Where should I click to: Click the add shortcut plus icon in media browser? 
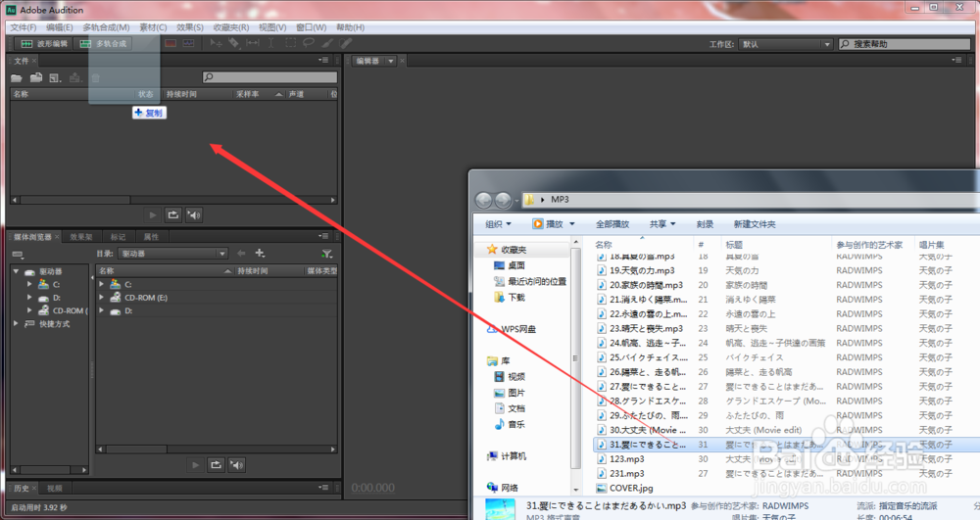260,253
